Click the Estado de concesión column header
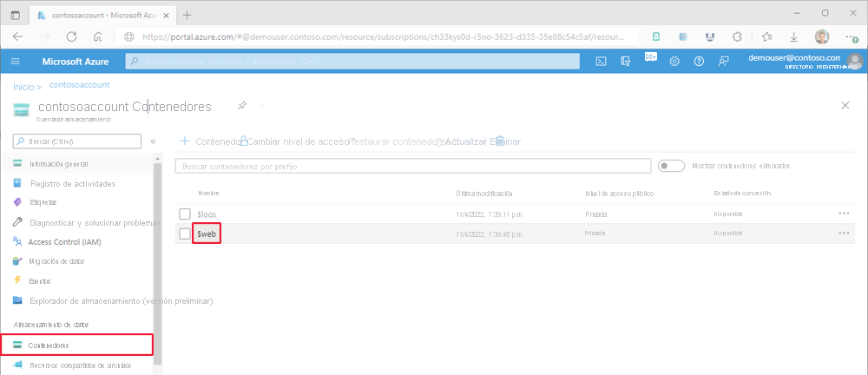 click(x=742, y=194)
